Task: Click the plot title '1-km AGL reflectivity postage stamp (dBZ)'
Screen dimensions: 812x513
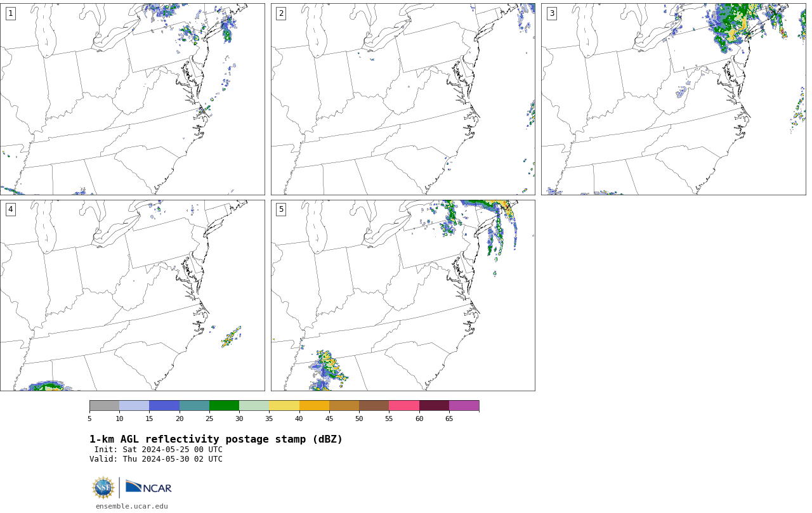Action: (x=216, y=439)
